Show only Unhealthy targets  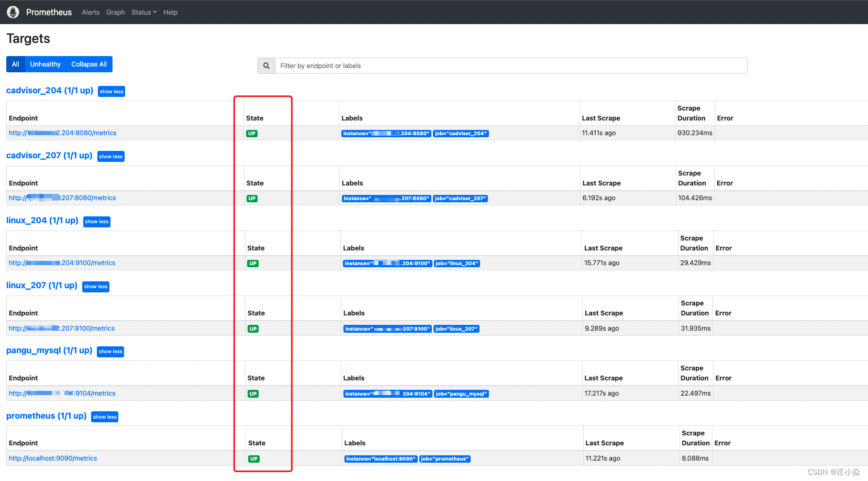coord(45,64)
